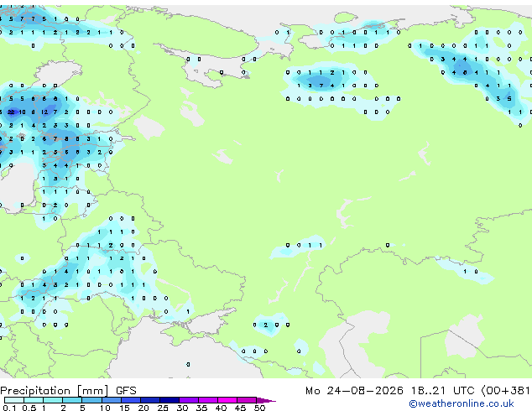Click the forecast date "Mo 24-08-2026" text
This screenshot has width=532, height=411.
pos(354,391)
